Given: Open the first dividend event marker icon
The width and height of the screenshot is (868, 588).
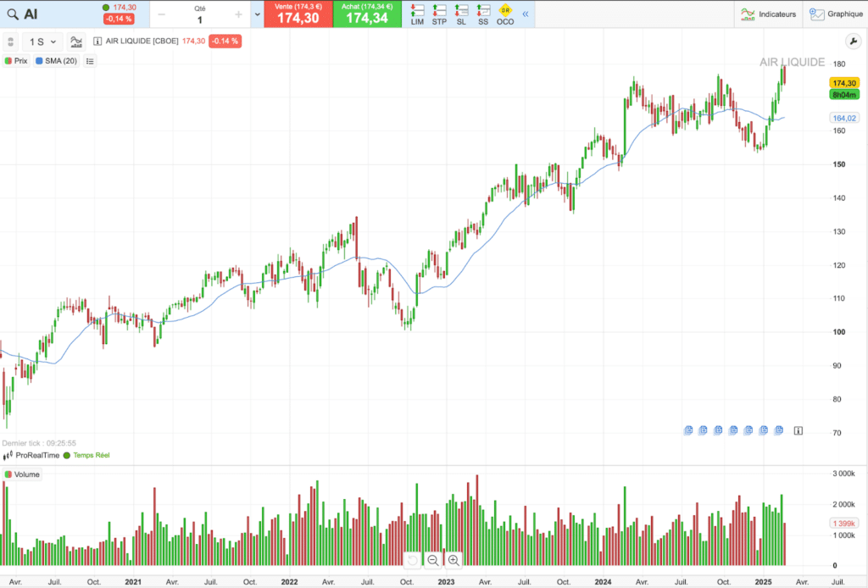Looking at the screenshot, I should [x=688, y=430].
